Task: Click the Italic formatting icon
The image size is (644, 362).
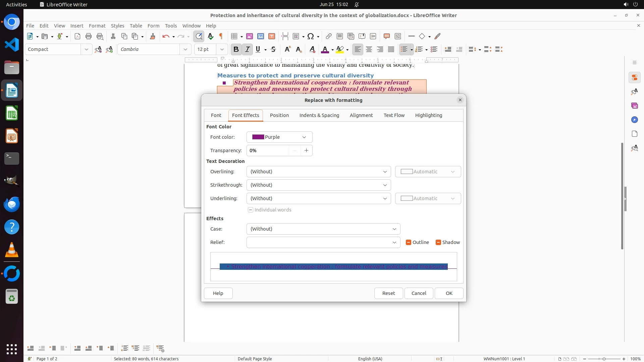Action: (247, 49)
